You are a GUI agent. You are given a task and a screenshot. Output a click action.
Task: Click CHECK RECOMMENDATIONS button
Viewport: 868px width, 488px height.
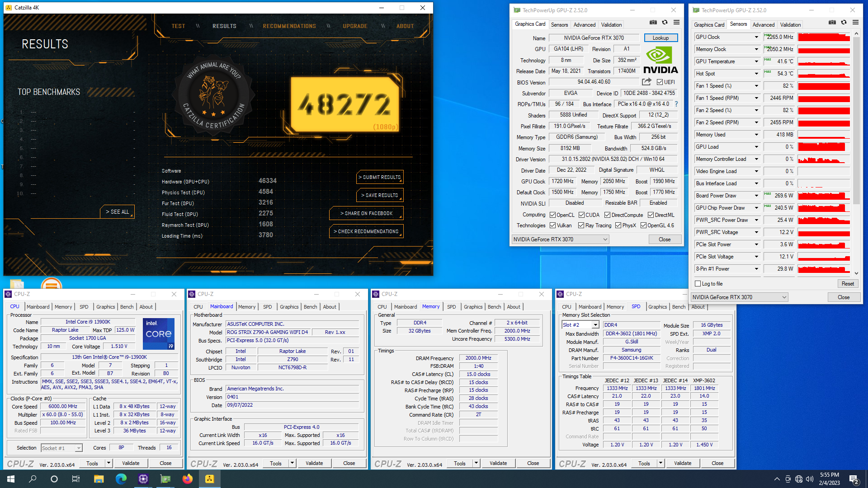(x=366, y=231)
